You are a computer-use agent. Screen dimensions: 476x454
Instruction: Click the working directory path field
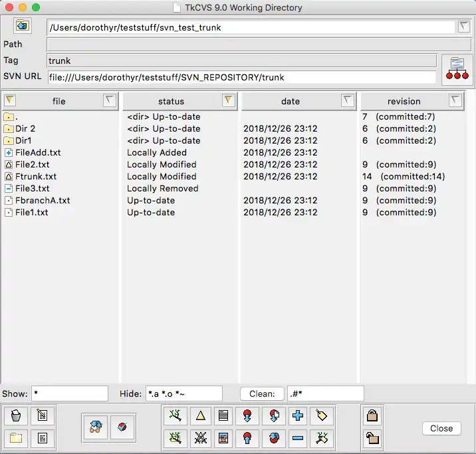pos(251,28)
